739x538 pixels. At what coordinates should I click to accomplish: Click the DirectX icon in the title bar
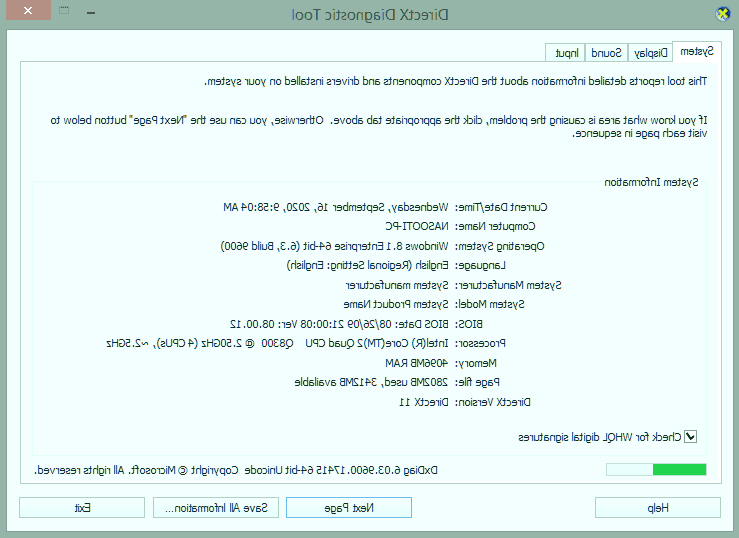click(x=723, y=14)
